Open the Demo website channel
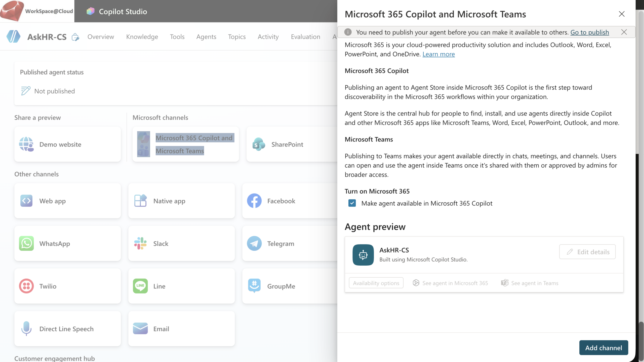The height and width of the screenshot is (362, 644). click(67, 144)
